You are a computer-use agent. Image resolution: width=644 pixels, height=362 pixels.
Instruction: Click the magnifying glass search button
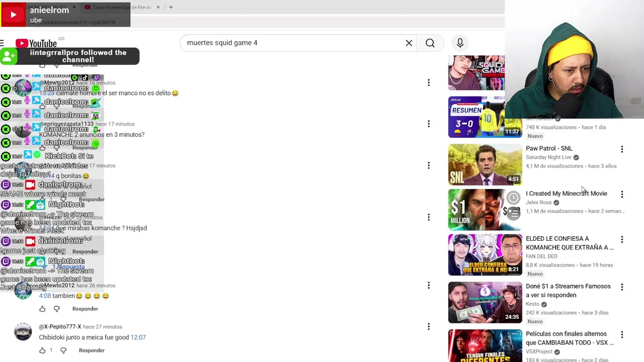pyautogui.click(x=430, y=43)
